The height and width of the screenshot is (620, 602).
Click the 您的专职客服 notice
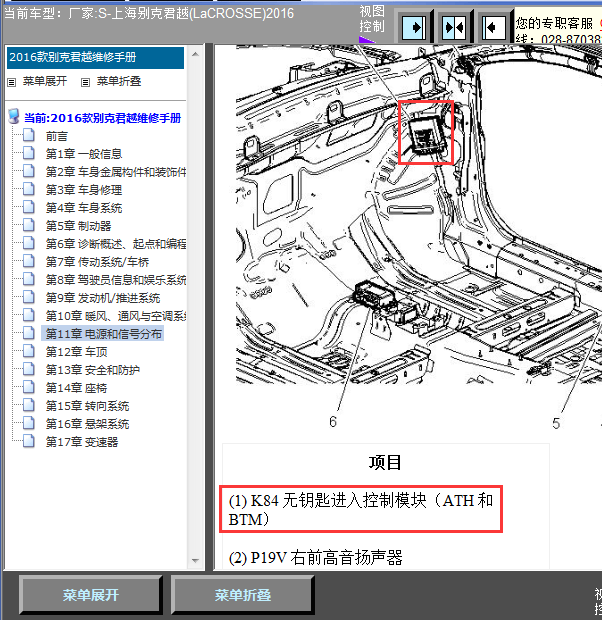[554, 24]
